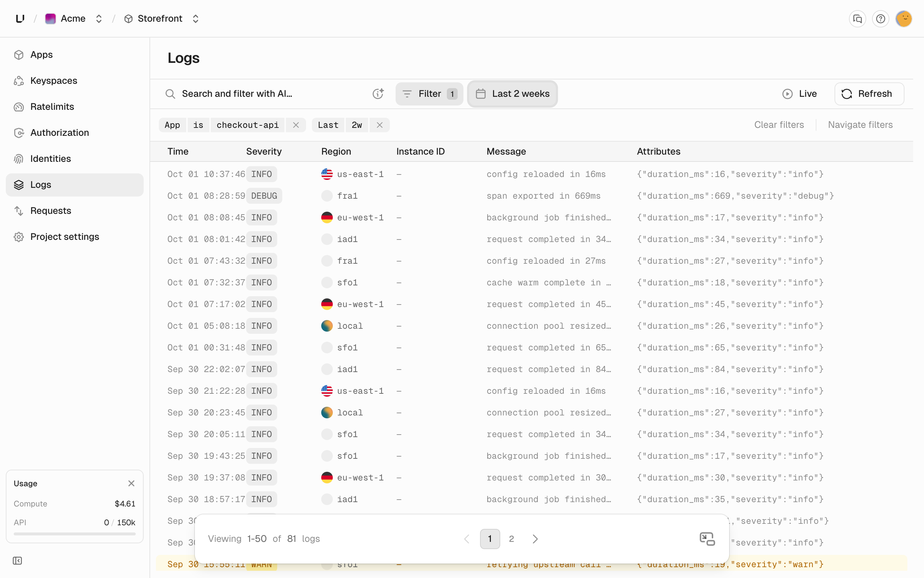Click the AI search sparkle info icon

pyautogui.click(x=378, y=94)
